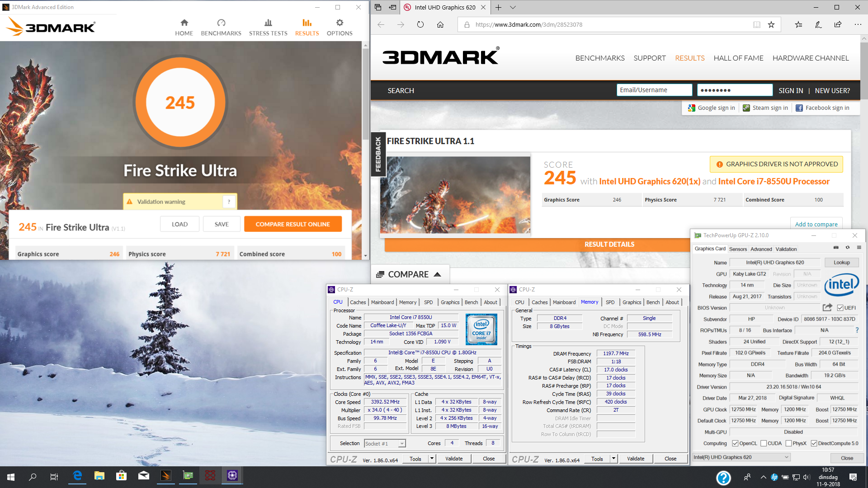This screenshot has width=868, height=488.
Task: Click the SIGN IN link on 3DMark site
Action: [791, 90]
